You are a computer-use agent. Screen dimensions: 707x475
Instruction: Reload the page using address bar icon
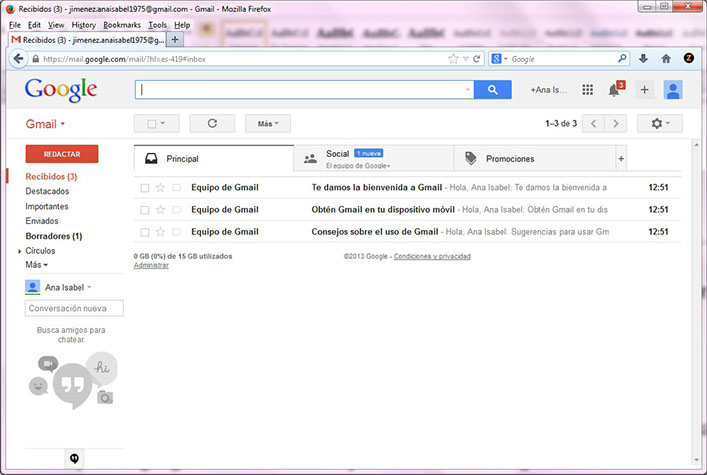476,59
